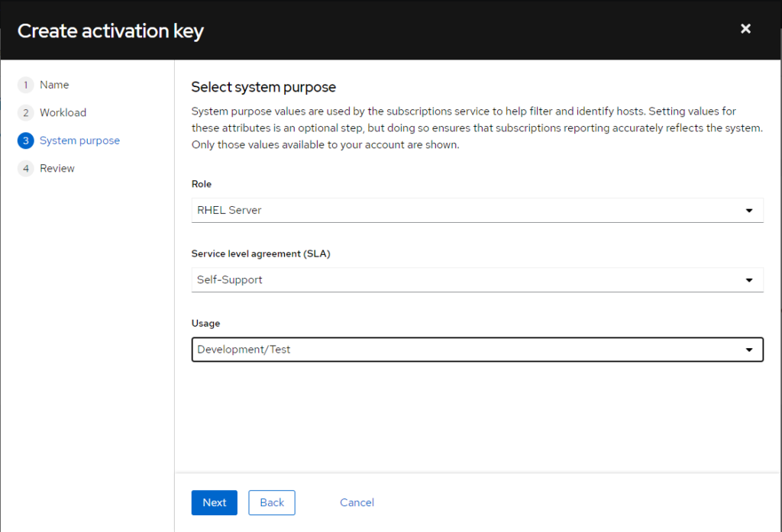Click the Cancel link
This screenshot has height=532, width=782.
[x=357, y=502]
